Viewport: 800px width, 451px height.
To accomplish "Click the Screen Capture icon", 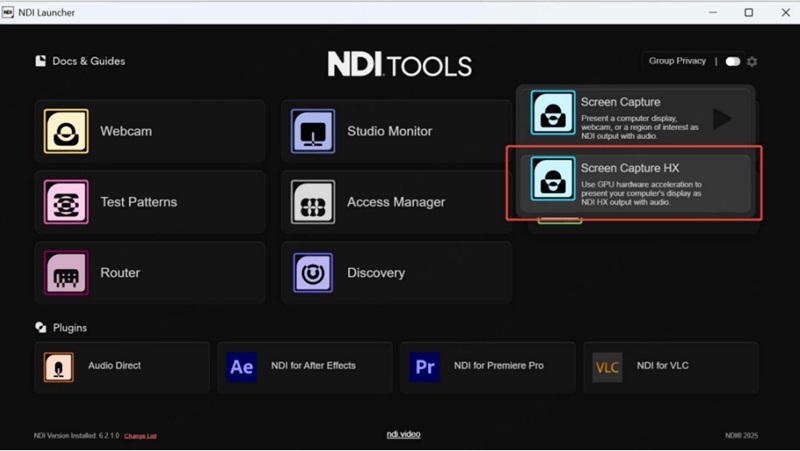I will tap(553, 113).
